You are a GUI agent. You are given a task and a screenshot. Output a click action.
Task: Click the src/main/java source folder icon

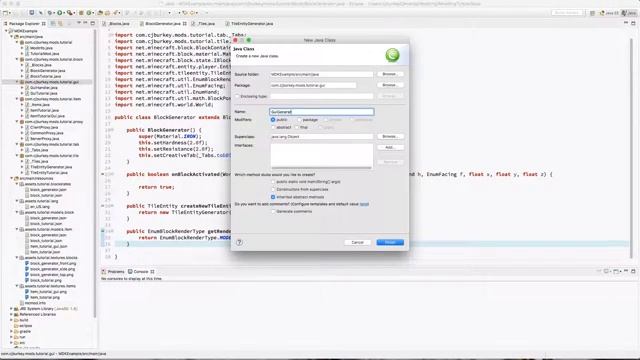coord(16,37)
